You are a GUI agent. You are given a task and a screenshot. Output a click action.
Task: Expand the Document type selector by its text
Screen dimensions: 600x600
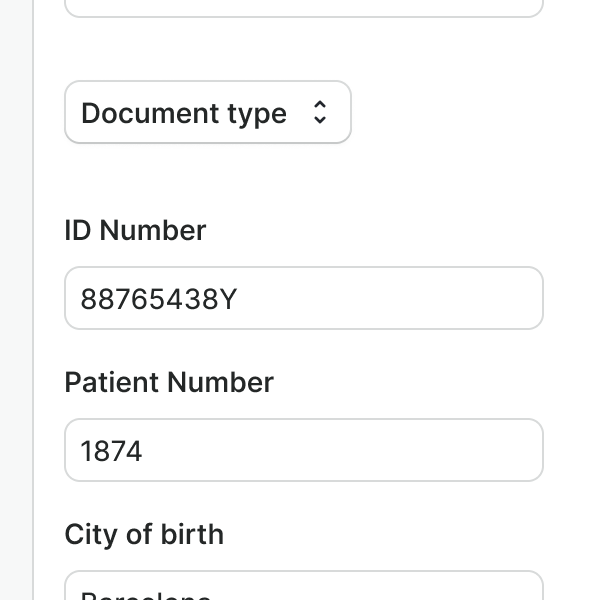tap(184, 113)
